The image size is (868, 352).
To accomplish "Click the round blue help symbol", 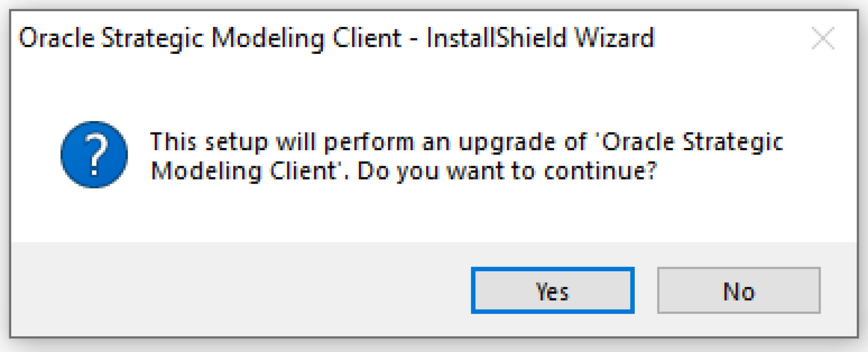I will pyautogui.click(x=94, y=155).
